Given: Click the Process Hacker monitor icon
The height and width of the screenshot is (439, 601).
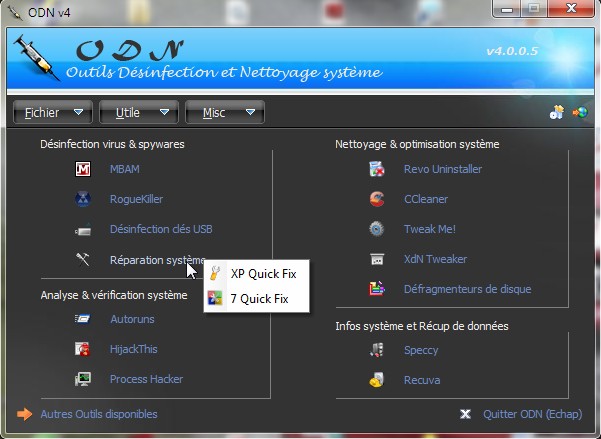Looking at the screenshot, I should tap(83, 379).
